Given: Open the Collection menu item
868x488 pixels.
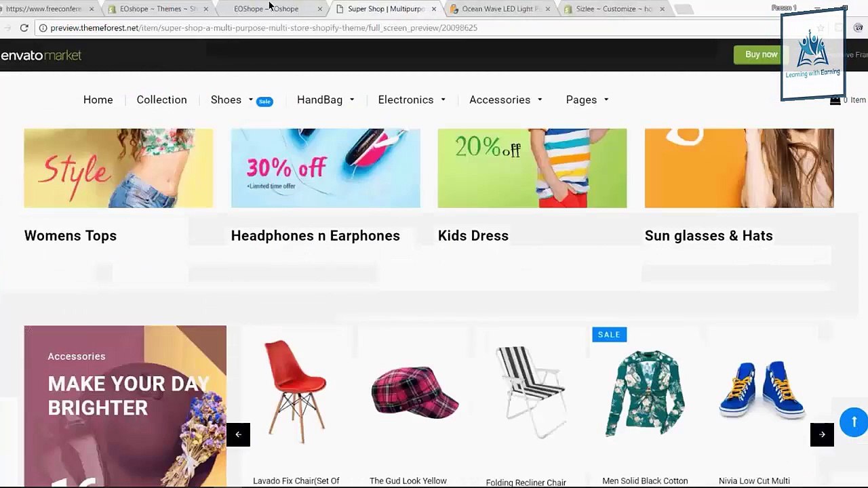Looking at the screenshot, I should click(161, 100).
